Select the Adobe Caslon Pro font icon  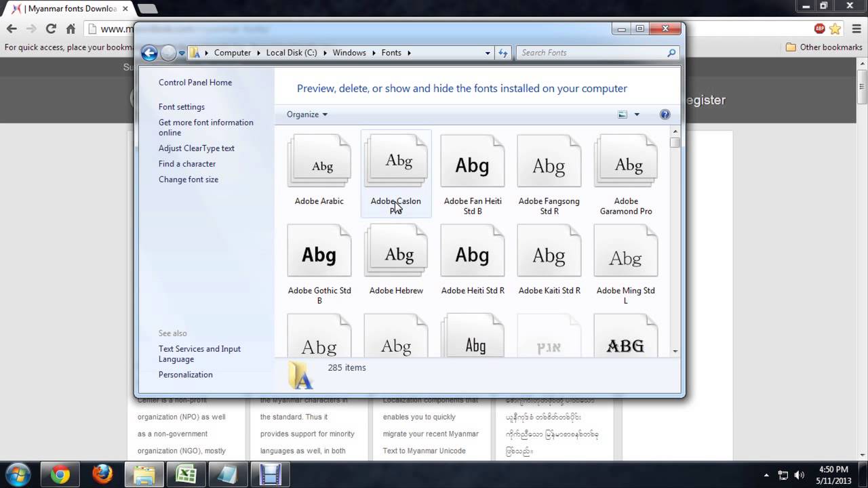click(x=396, y=161)
